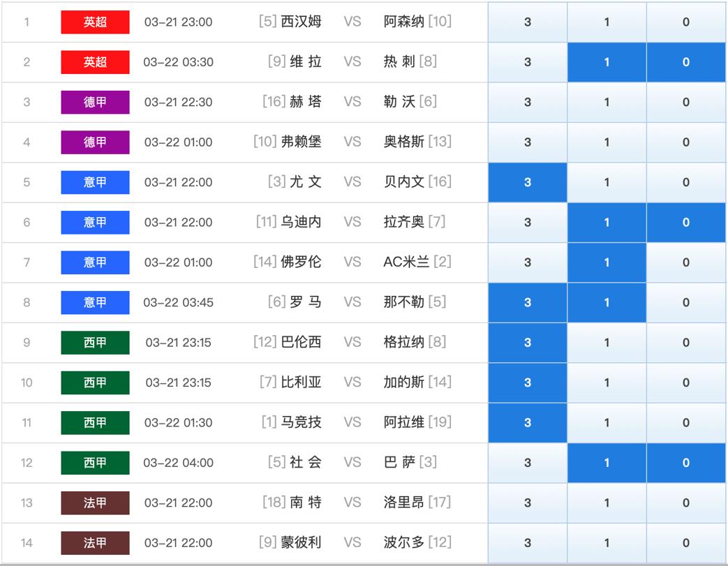Deselect 3 for 比利亚 vs 加的斯
The height and width of the screenshot is (566, 728).
pos(528,382)
